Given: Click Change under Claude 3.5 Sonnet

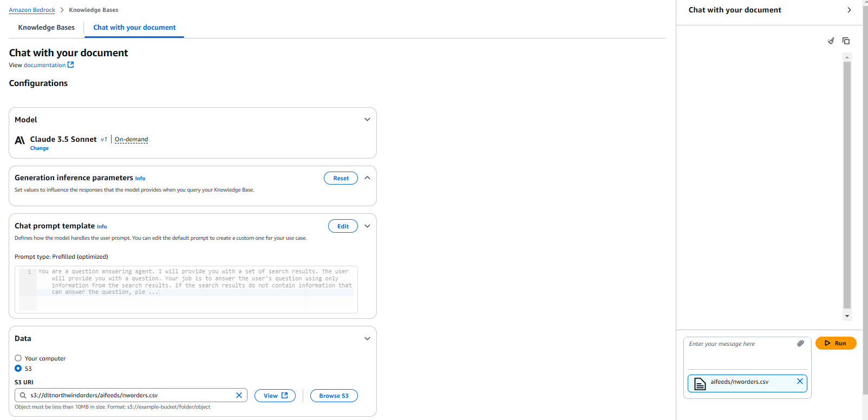Looking at the screenshot, I should tap(40, 148).
